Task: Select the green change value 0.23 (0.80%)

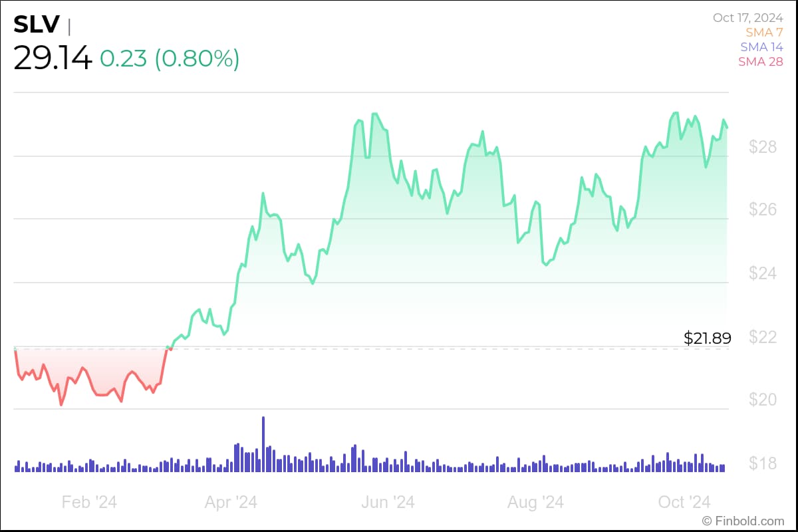Action: point(170,59)
